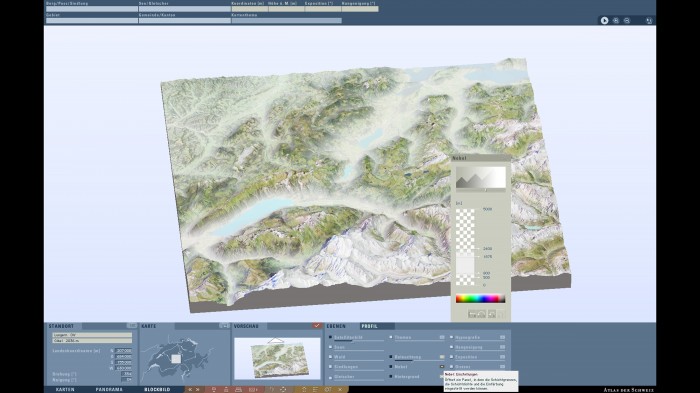This screenshot has width=700, height=393.
Task: Enable the Hypsografie layer checkbox
Action: point(451,337)
